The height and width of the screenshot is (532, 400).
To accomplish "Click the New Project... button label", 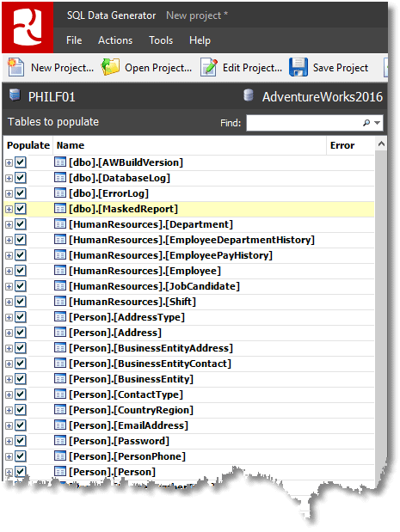I will coord(62,68).
